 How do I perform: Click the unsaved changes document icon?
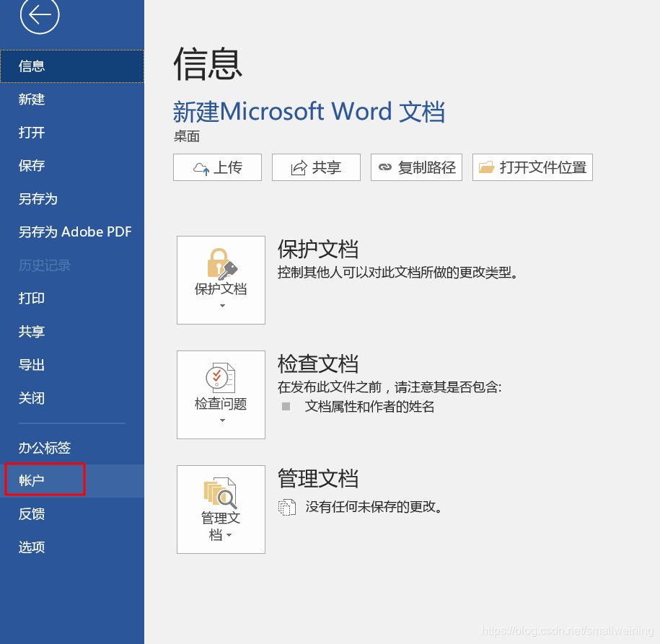286,507
